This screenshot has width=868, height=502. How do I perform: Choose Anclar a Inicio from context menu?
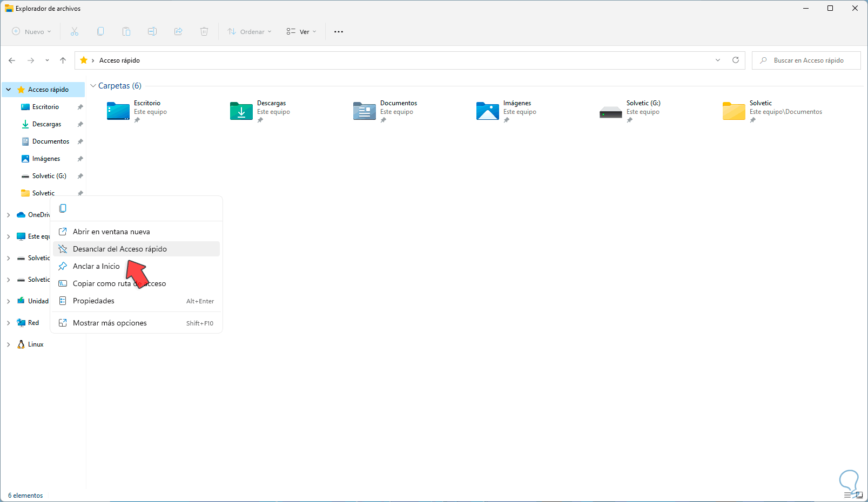click(x=136, y=266)
